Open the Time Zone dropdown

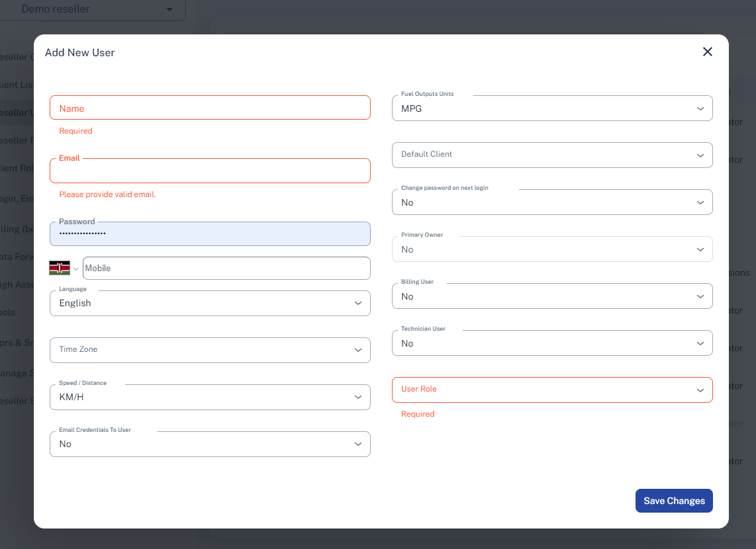point(210,350)
